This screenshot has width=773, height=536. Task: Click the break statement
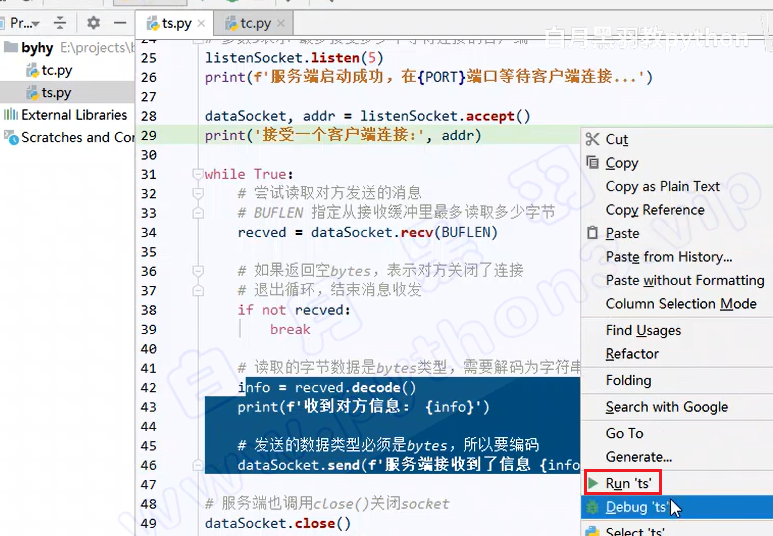[x=290, y=329]
